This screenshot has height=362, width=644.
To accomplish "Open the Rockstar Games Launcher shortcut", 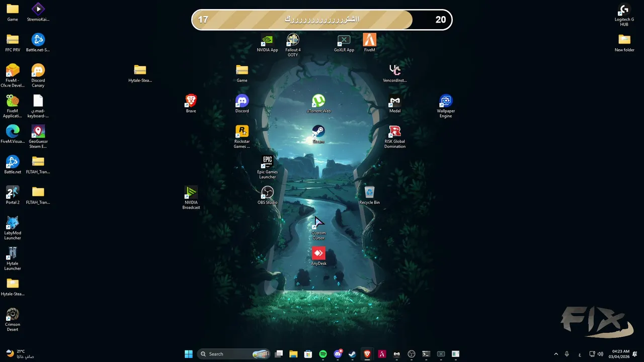I will (x=242, y=137).
